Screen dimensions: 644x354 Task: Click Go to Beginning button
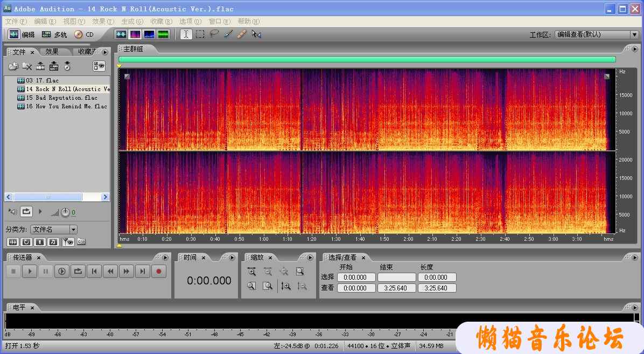[x=94, y=272]
